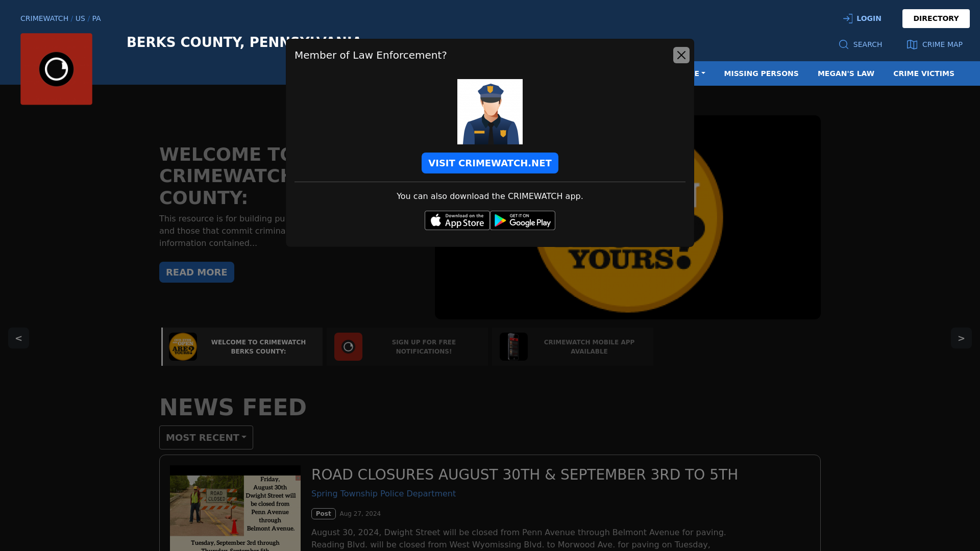This screenshot has width=980, height=551.
Task: Open the Crime Victims menu item
Action: (923, 73)
